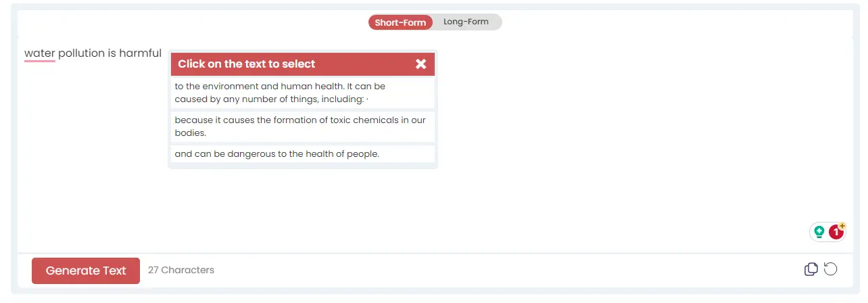Click the Generate Text button
The height and width of the screenshot is (303, 868).
click(x=86, y=271)
